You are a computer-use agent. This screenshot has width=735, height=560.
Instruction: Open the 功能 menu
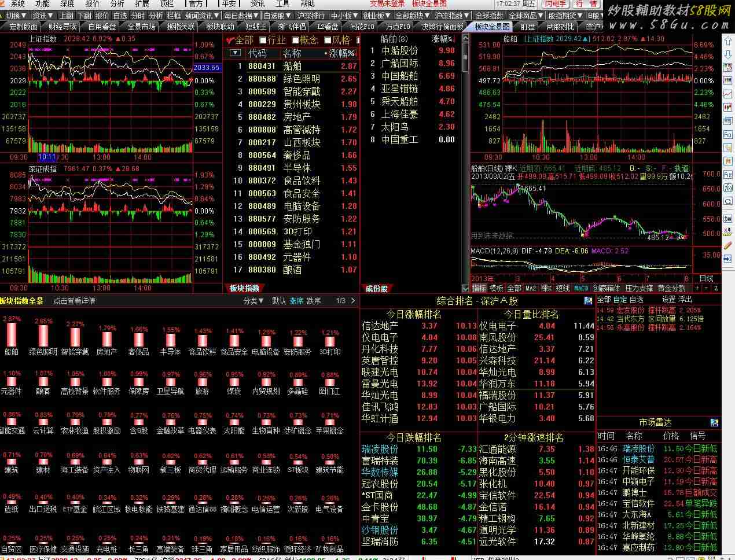[42, 3]
